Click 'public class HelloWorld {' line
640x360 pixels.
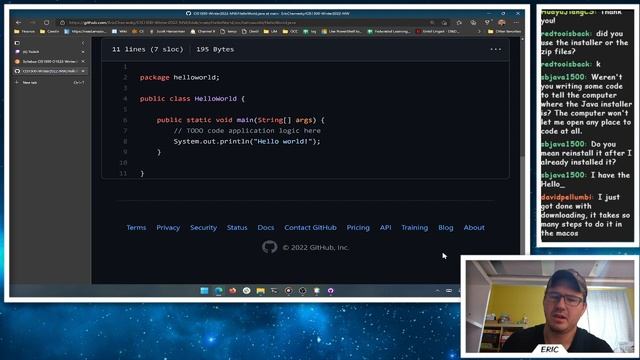pos(192,99)
